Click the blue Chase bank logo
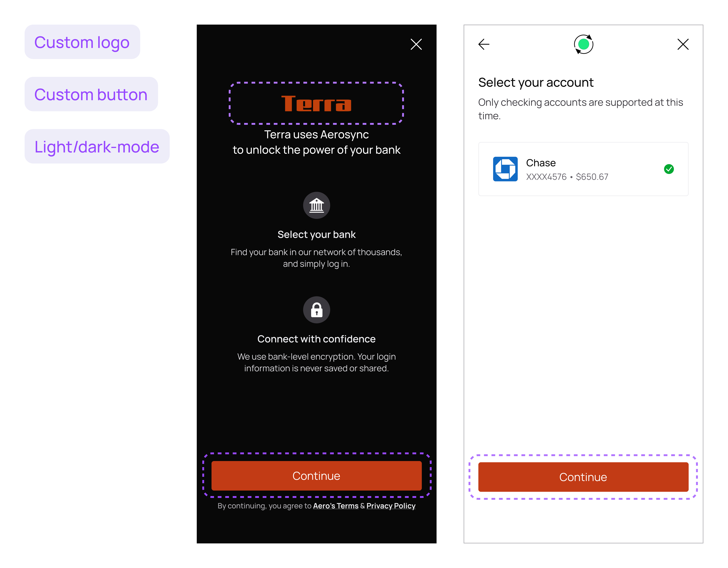This screenshot has width=728, height=568. point(505,169)
